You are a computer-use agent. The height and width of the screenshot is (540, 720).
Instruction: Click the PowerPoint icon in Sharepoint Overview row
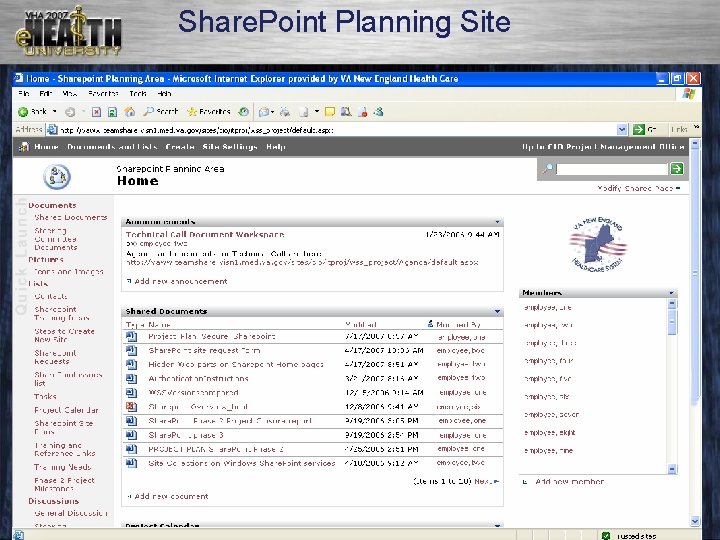(131, 407)
